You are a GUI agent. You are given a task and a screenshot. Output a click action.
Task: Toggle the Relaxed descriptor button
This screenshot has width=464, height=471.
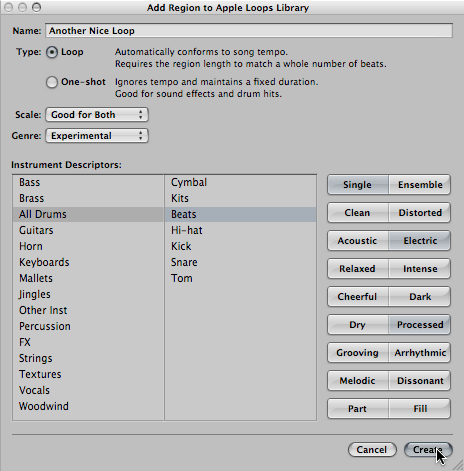click(358, 269)
